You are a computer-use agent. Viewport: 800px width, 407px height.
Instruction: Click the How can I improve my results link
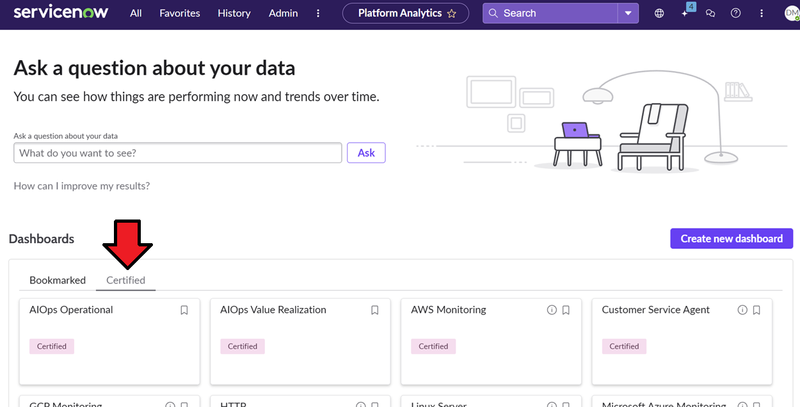click(x=82, y=186)
